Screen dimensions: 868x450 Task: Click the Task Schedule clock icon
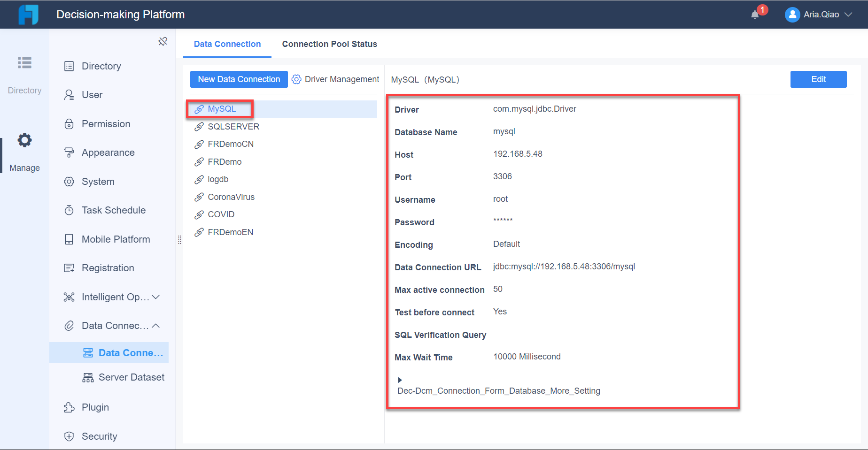[x=69, y=210]
